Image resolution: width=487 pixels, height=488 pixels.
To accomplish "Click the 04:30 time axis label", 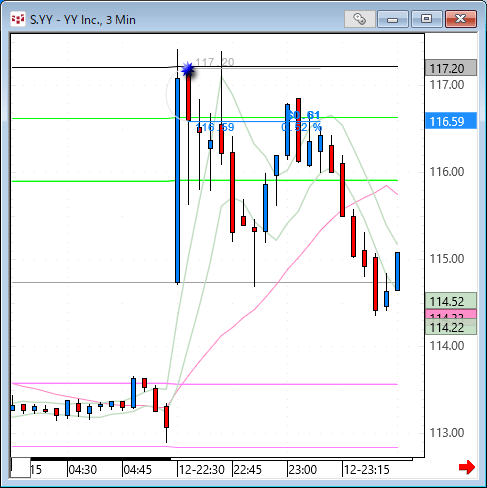I will pyautogui.click(x=82, y=470).
